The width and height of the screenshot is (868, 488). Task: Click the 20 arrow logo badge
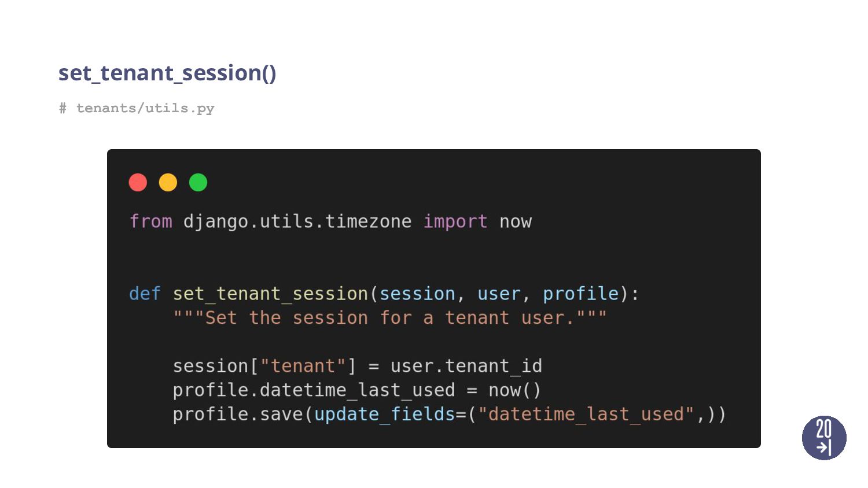point(824,438)
